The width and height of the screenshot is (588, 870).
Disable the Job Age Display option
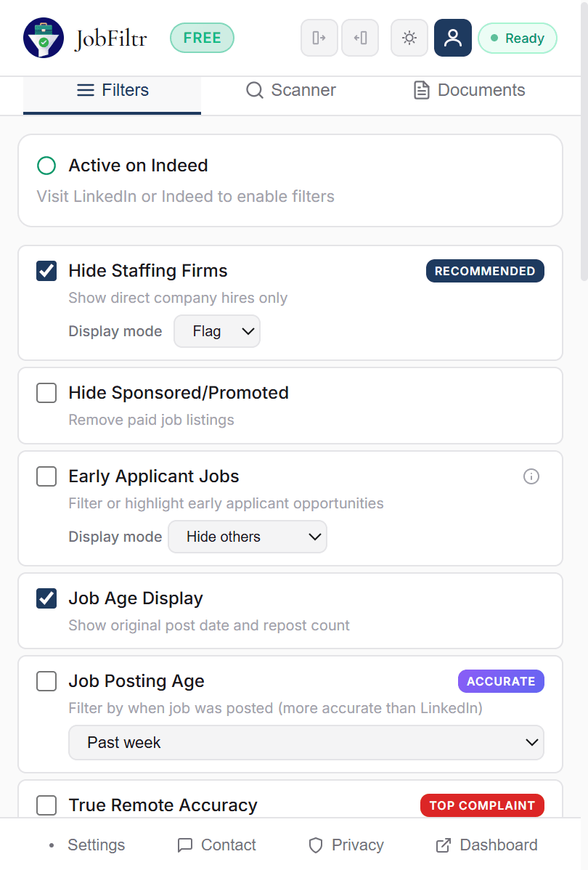pos(46,598)
